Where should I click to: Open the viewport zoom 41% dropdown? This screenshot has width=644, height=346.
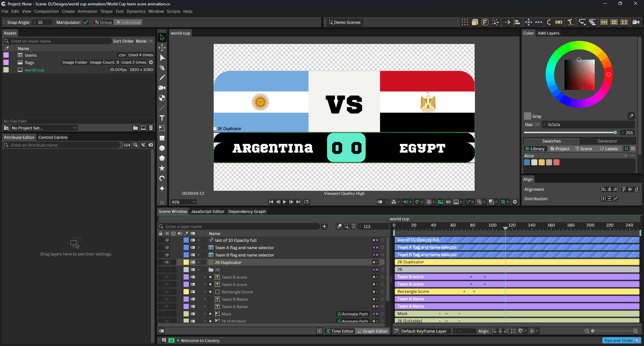pos(183,202)
